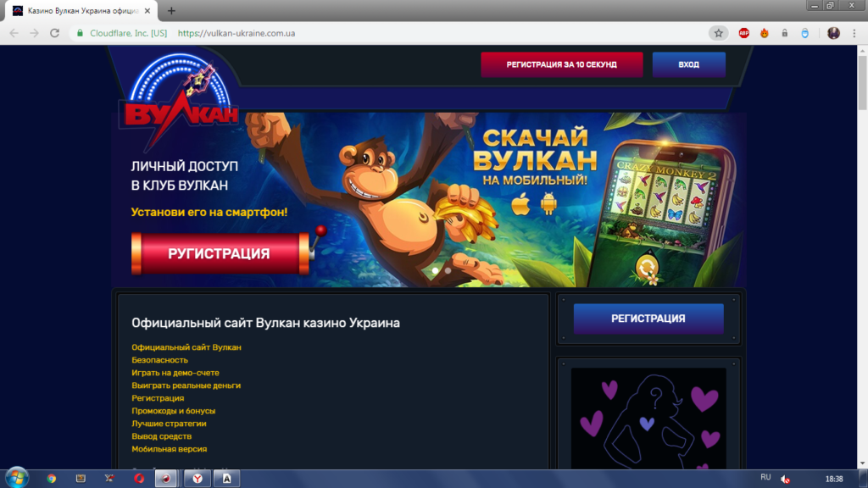Click the browser back arrow
Screen dimensions: 868x488
(14, 33)
